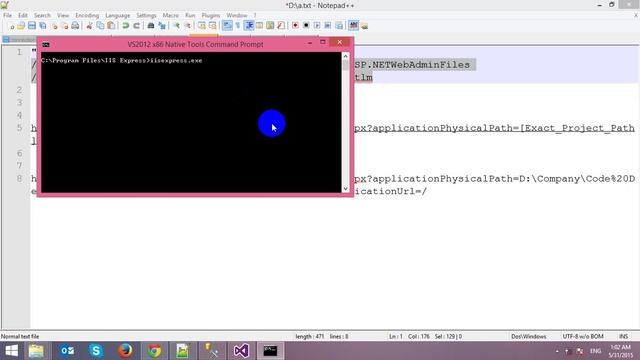Open the command prompt system menu icon
The height and width of the screenshot is (360, 640).
click(46, 44)
